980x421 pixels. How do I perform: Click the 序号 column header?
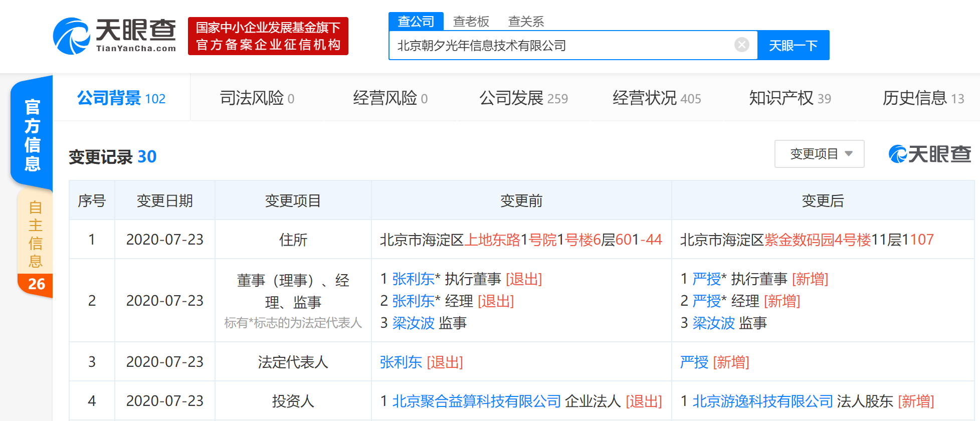(x=92, y=201)
